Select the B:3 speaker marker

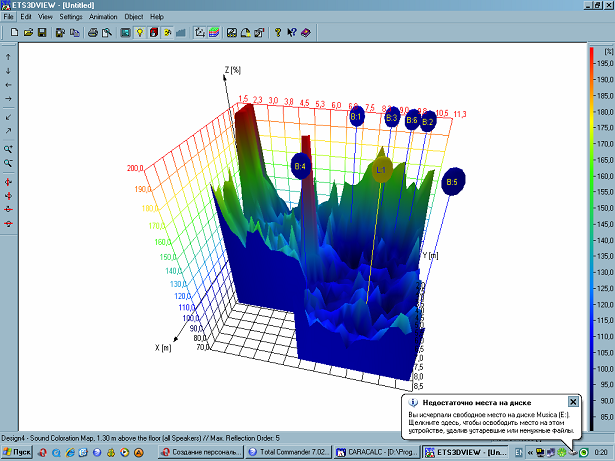pos(392,117)
